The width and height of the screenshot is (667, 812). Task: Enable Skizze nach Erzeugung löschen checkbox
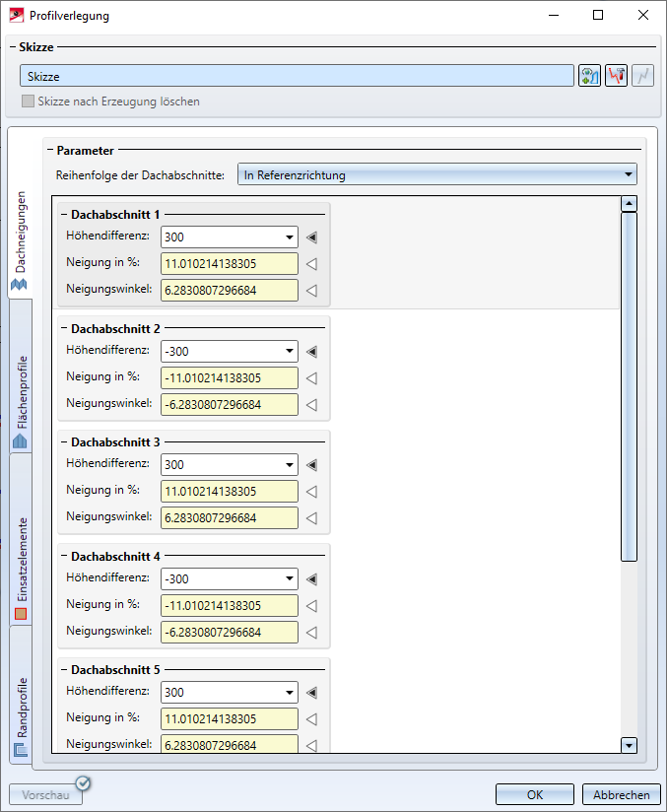pos(28,101)
